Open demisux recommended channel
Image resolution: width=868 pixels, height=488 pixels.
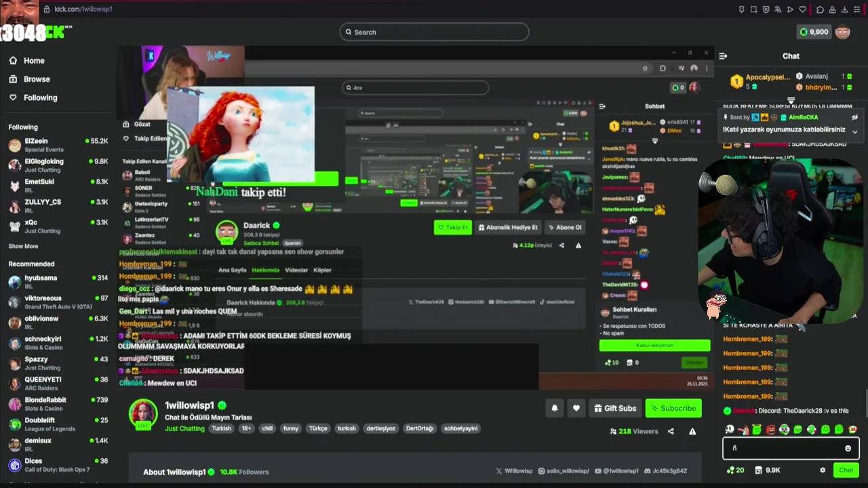[58, 445]
